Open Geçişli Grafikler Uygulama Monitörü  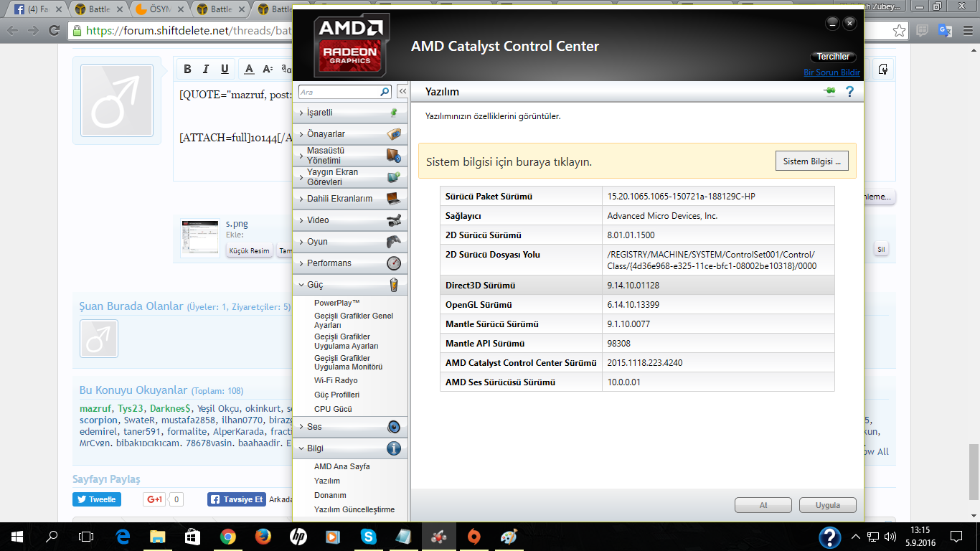(x=348, y=362)
